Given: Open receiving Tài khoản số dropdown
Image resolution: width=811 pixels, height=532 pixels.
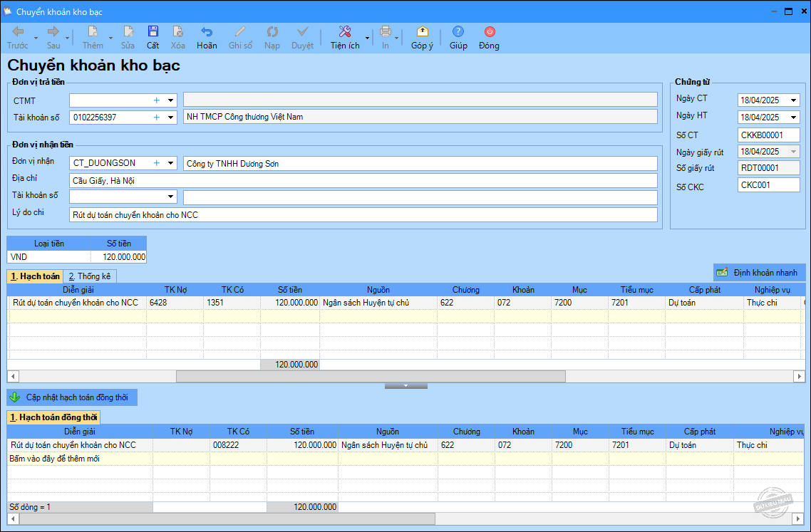Looking at the screenshot, I should click(171, 197).
